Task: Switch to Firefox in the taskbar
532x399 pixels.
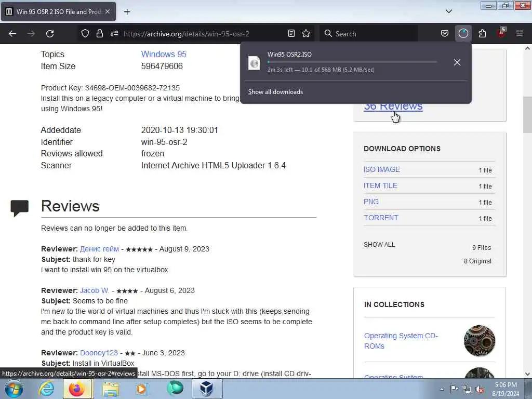Action: tap(77, 389)
